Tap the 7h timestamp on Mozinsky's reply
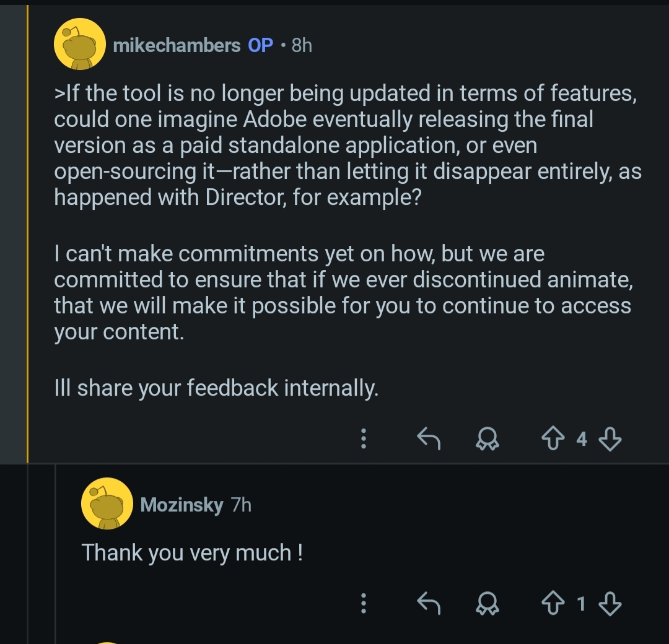 pyautogui.click(x=241, y=505)
